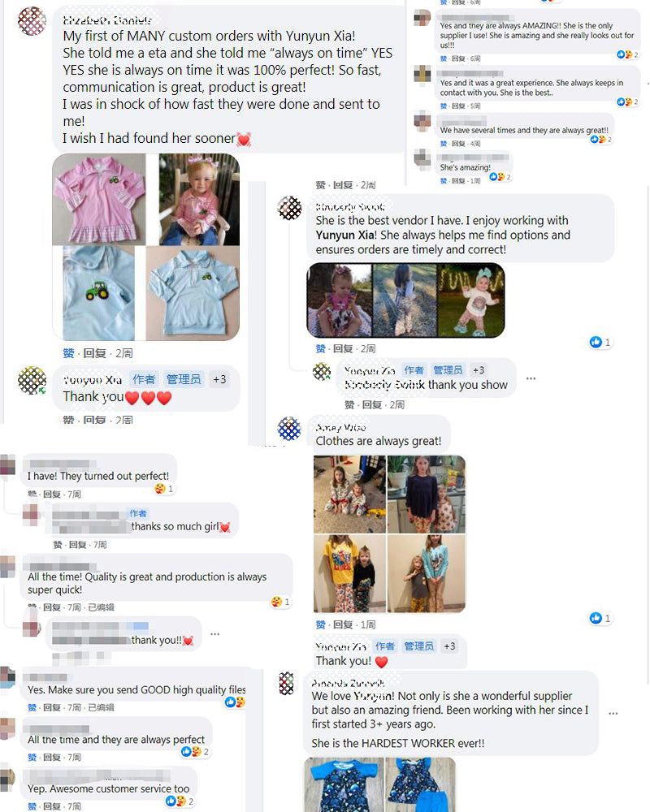Open the three-dot menu beside the 'thank you show' reply

pyautogui.click(x=531, y=378)
